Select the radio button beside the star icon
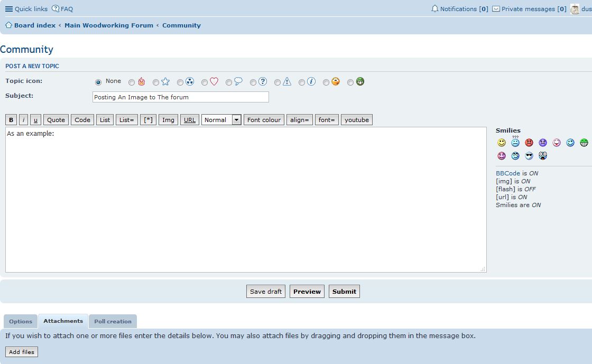 tap(155, 82)
